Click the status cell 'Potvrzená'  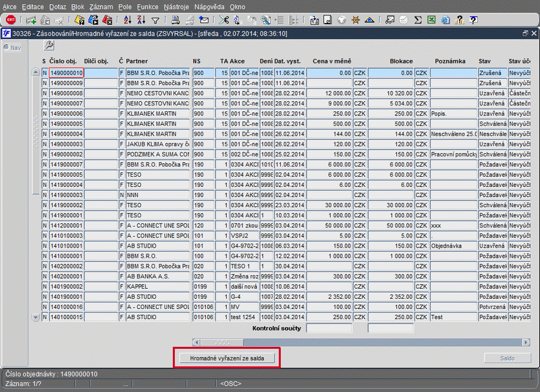(x=493, y=306)
